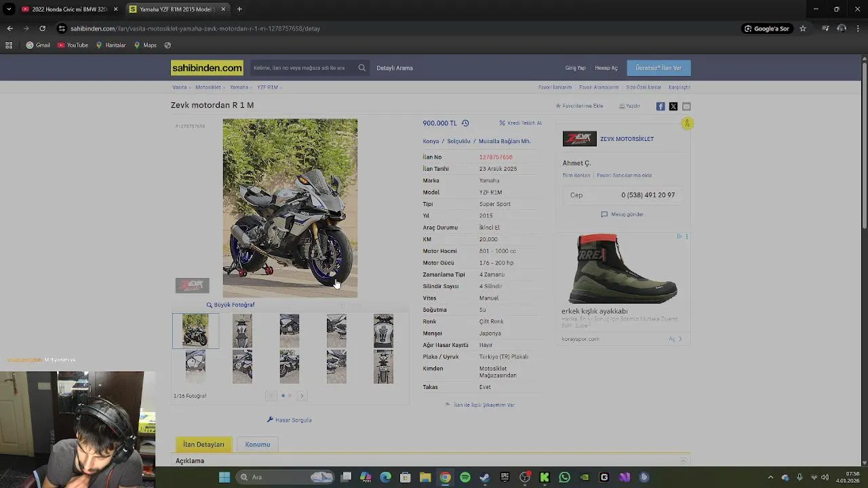Click the Windows Start button

(x=224, y=477)
